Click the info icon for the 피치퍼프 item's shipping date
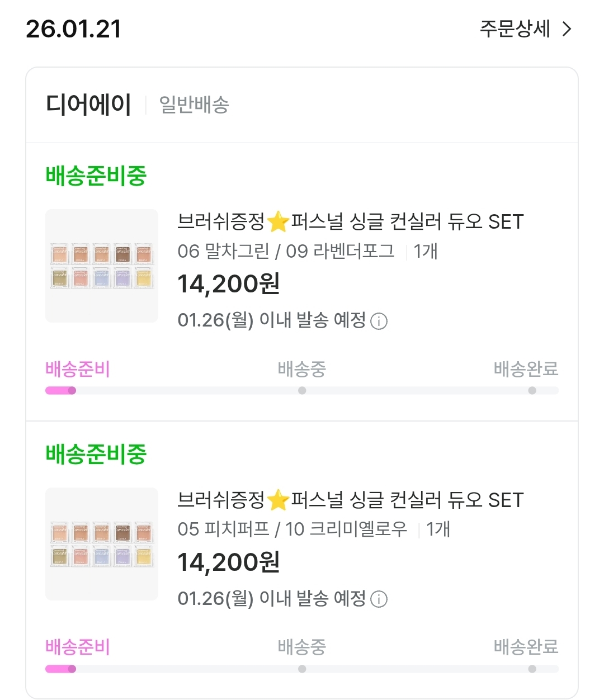This screenshot has height=700, width=604. [x=379, y=599]
